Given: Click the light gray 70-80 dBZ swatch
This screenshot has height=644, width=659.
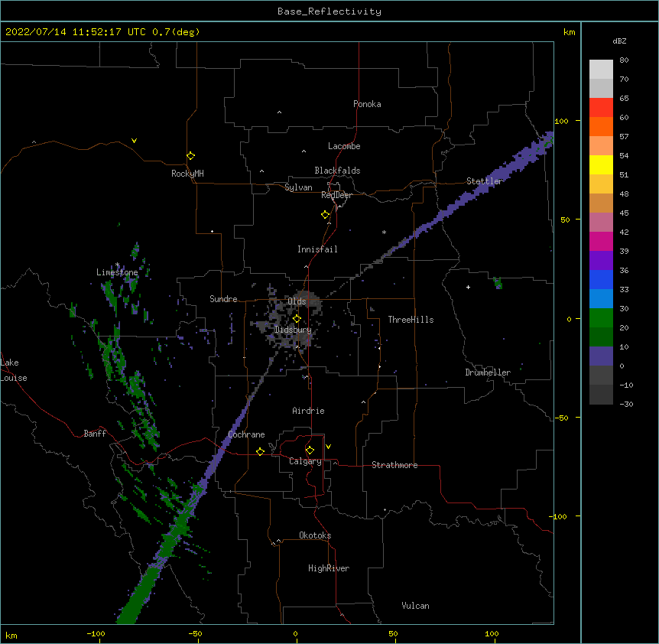Looking at the screenshot, I should (601, 70).
